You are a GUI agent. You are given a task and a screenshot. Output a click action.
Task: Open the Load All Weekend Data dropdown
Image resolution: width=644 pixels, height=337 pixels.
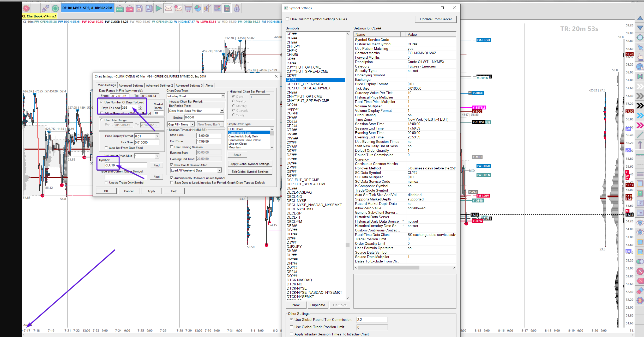(219, 170)
